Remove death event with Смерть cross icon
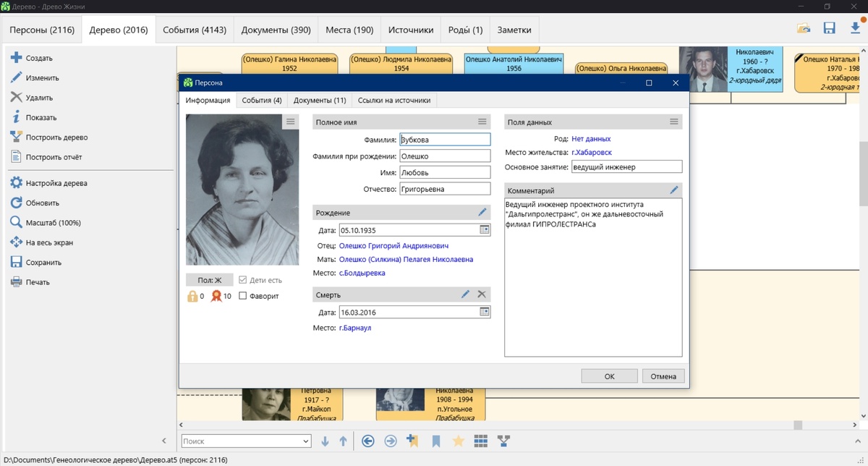 coord(482,295)
